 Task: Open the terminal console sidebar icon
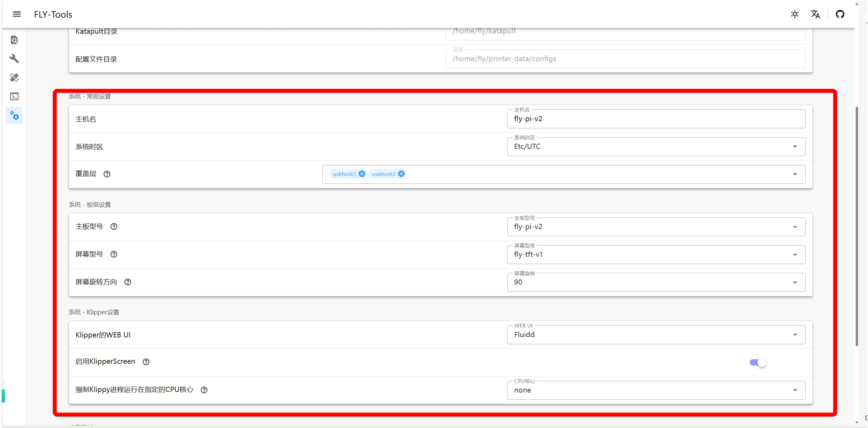(x=14, y=97)
